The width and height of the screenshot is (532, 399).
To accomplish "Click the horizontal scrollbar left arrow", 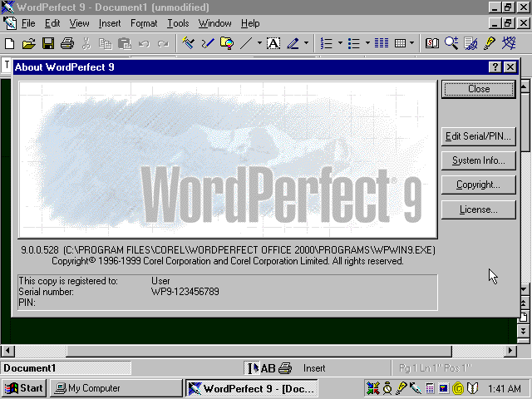I will [x=7, y=351].
